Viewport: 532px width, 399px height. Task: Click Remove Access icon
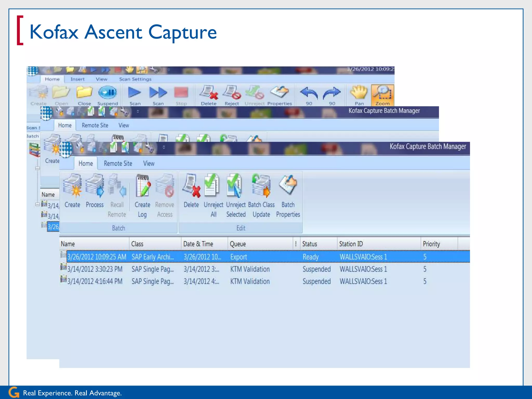[165, 195]
